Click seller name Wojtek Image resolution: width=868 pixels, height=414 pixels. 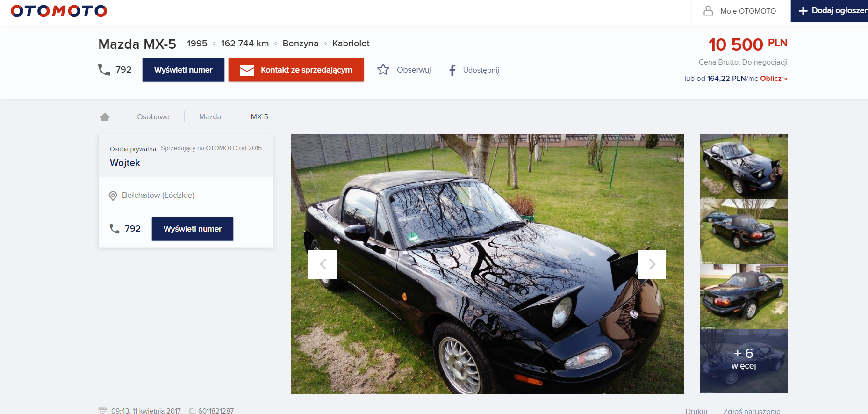tap(125, 163)
